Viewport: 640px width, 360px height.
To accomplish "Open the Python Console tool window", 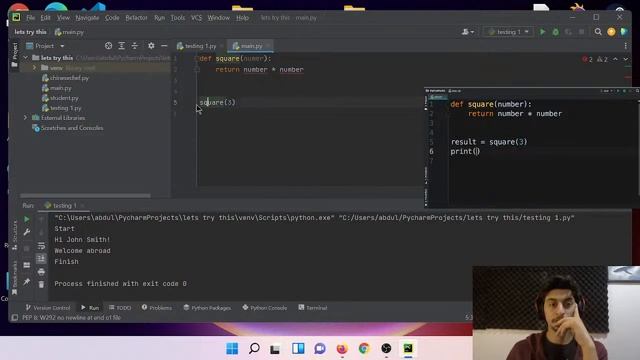I will click(x=264, y=308).
